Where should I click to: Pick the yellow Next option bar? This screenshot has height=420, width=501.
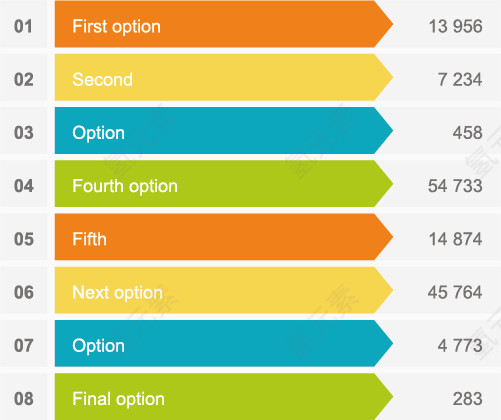(x=224, y=290)
